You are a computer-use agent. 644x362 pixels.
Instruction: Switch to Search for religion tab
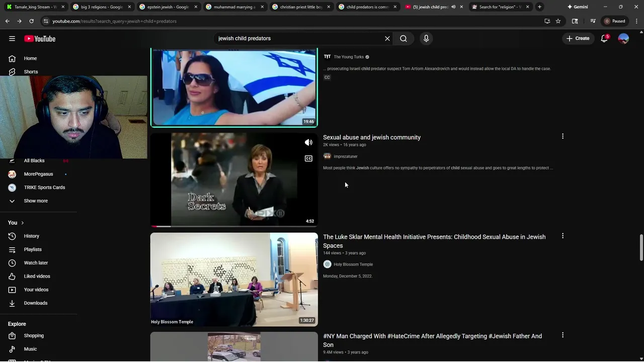tap(500, 7)
